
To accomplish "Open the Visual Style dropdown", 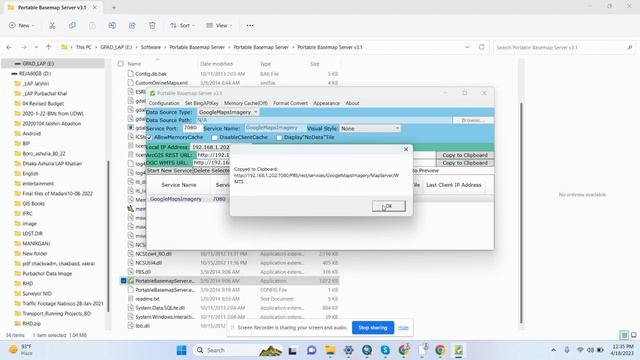I will pyautogui.click(x=370, y=128).
